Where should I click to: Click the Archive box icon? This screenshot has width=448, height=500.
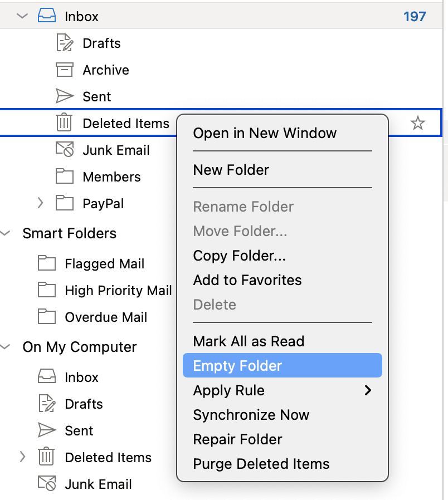[x=65, y=70]
